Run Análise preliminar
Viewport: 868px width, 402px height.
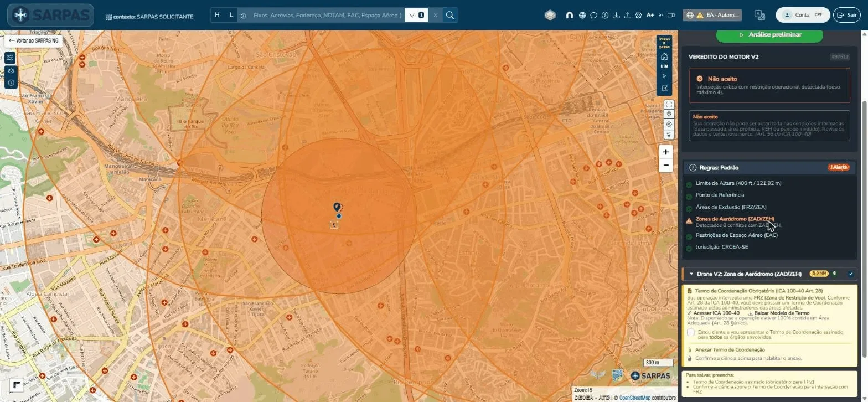(769, 35)
